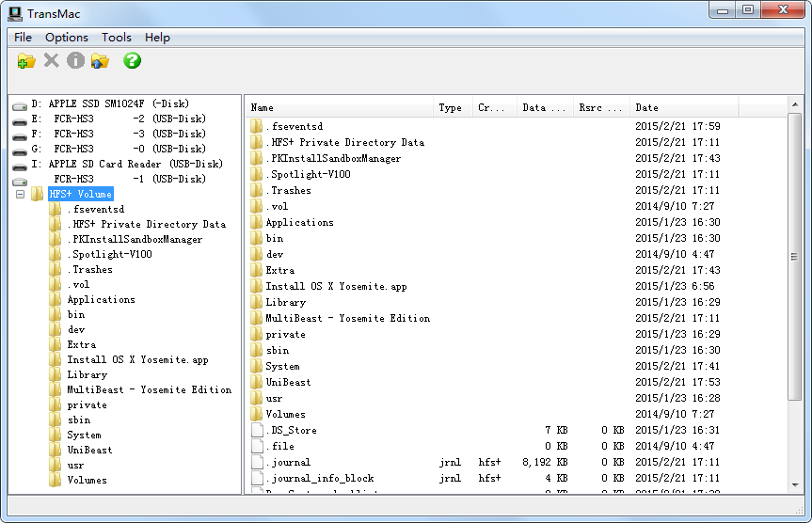The height and width of the screenshot is (523, 812).
Task: Click the sbin folder icon in file list
Action: [x=256, y=350]
